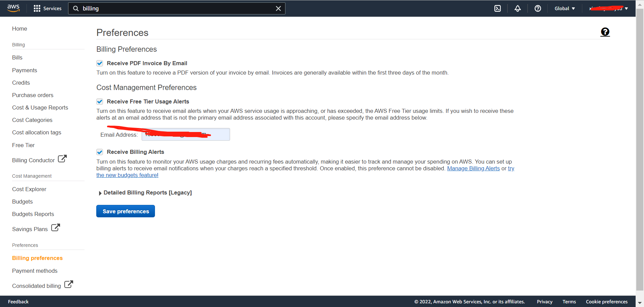The image size is (644, 307).
Task: Click the Services label in navbar
Action: [52, 8]
